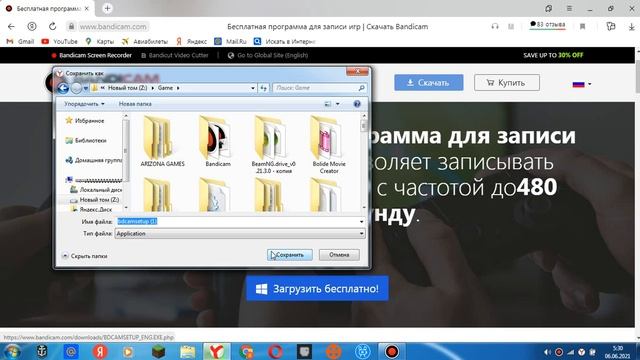Viewport: 640px width, 360px height.
Task: Open the Авиабилеты bookmark
Action: [x=145, y=41]
